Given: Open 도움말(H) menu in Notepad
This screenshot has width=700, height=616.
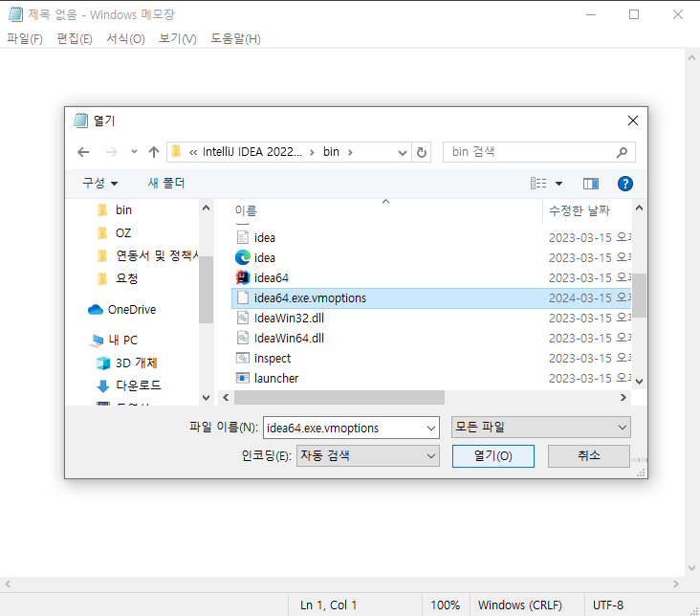Looking at the screenshot, I should (x=235, y=39).
